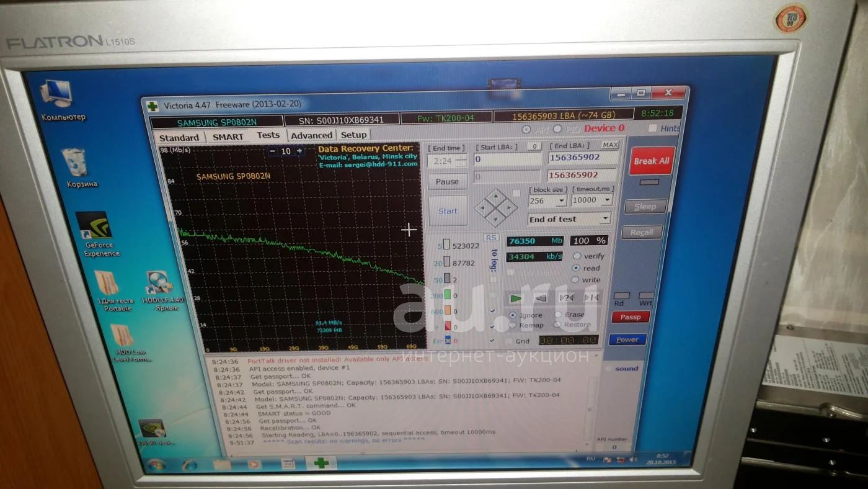Open Windows Media Player taskbar icon
Viewport: 868px width, 489px height.
tap(254, 464)
